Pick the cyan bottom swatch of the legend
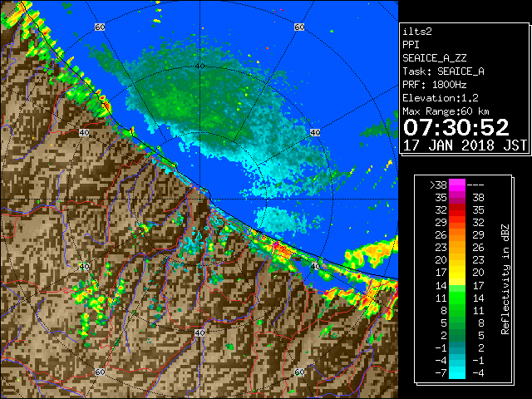Image resolution: width=532 pixels, height=399 pixels. 457,373
